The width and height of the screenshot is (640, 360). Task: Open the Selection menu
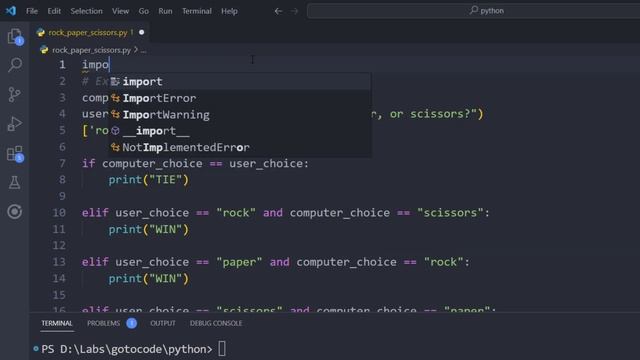[86, 11]
